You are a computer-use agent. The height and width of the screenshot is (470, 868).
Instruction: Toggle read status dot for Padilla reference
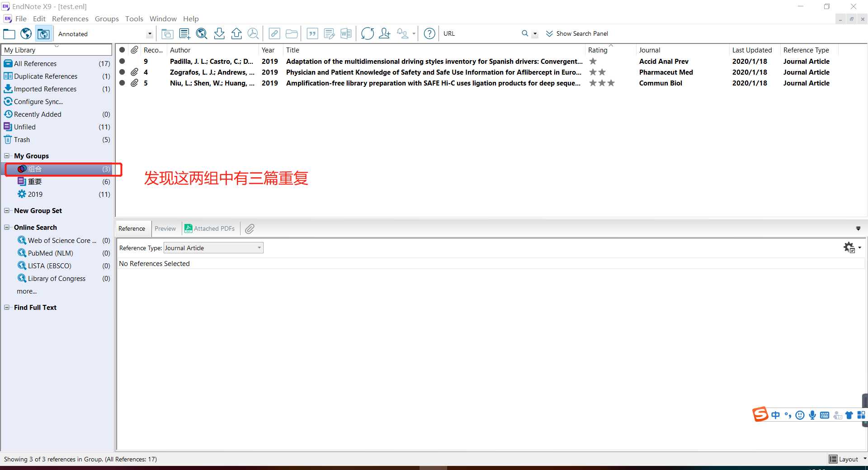[x=122, y=61]
